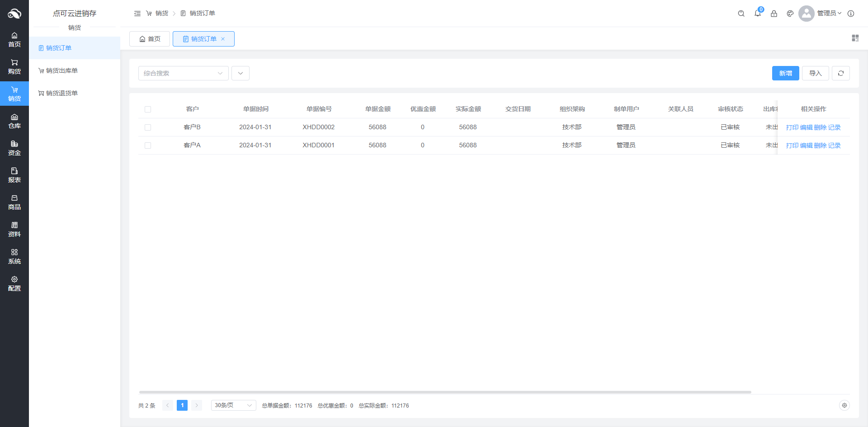
Task: Check the row checkbox for 客户B
Action: pyautogui.click(x=148, y=127)
